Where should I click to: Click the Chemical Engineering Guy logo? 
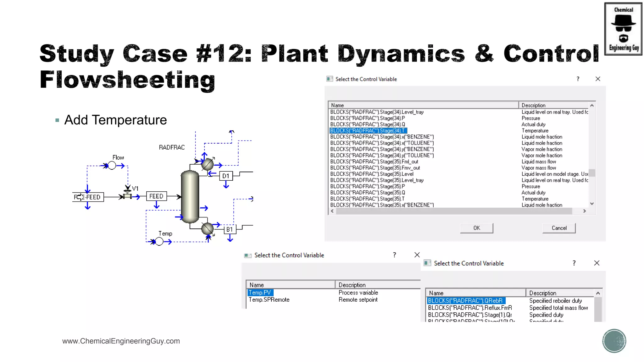pos(623,29)
